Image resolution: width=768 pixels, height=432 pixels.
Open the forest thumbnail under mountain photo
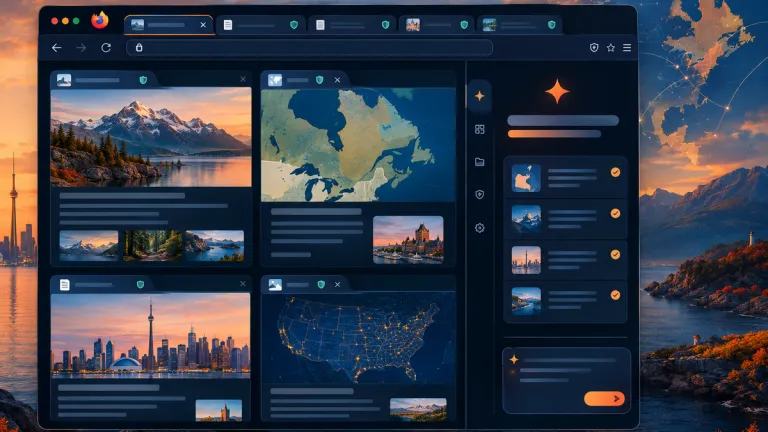point(152,245)
